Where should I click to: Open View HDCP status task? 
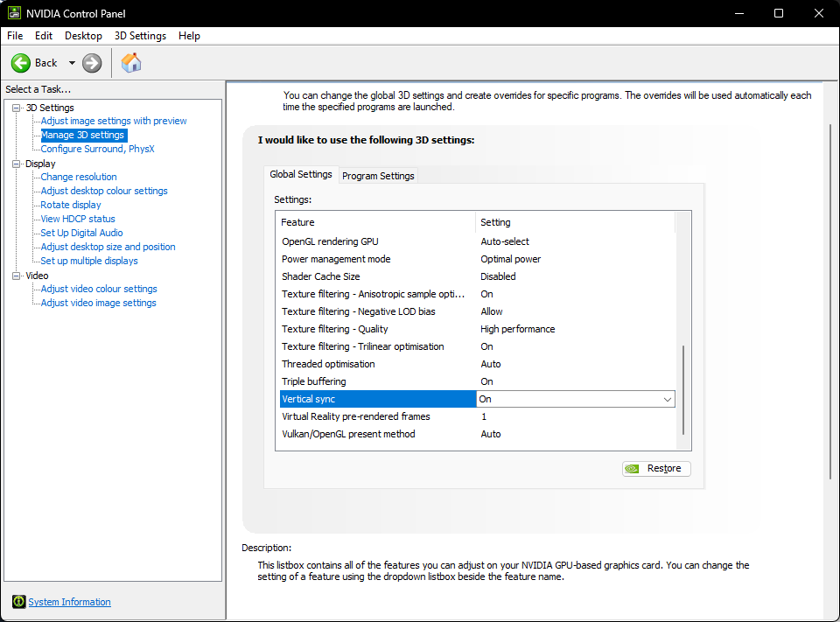pyautogui.click(x=78, y=219)
